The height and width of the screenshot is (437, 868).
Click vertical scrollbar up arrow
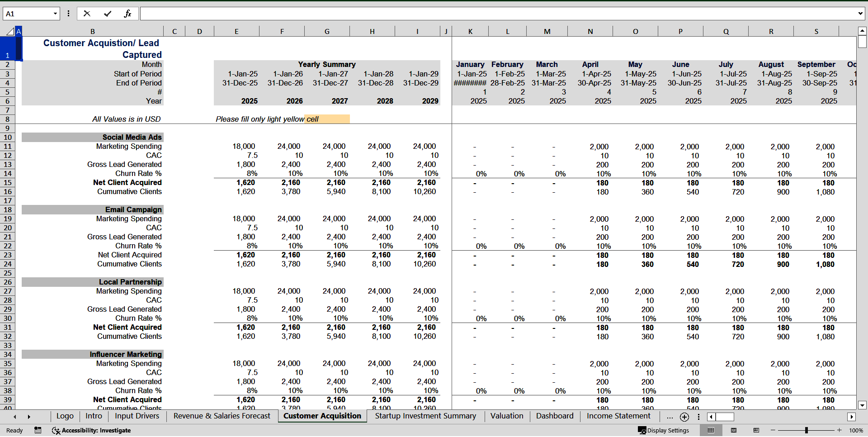[862, 31]
